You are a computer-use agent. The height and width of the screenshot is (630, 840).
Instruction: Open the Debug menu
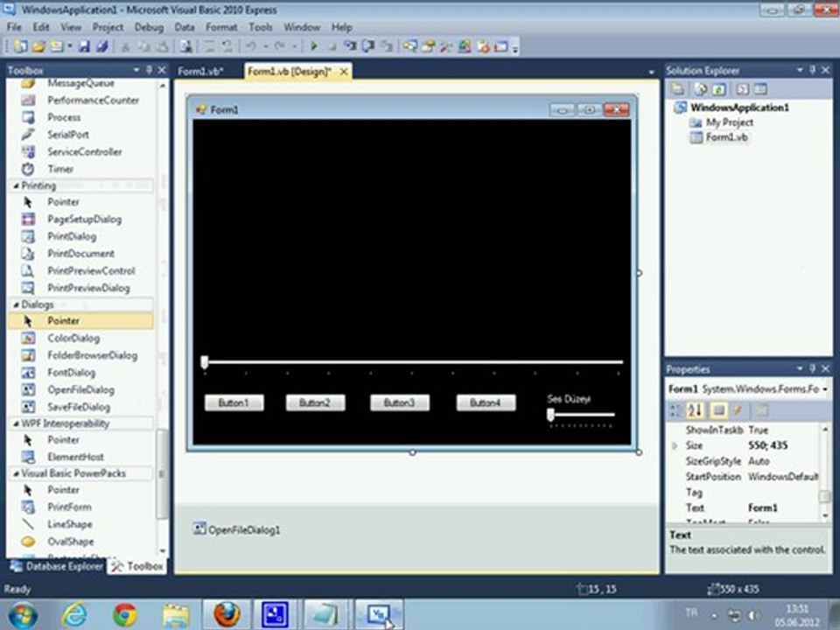[149, 27]
